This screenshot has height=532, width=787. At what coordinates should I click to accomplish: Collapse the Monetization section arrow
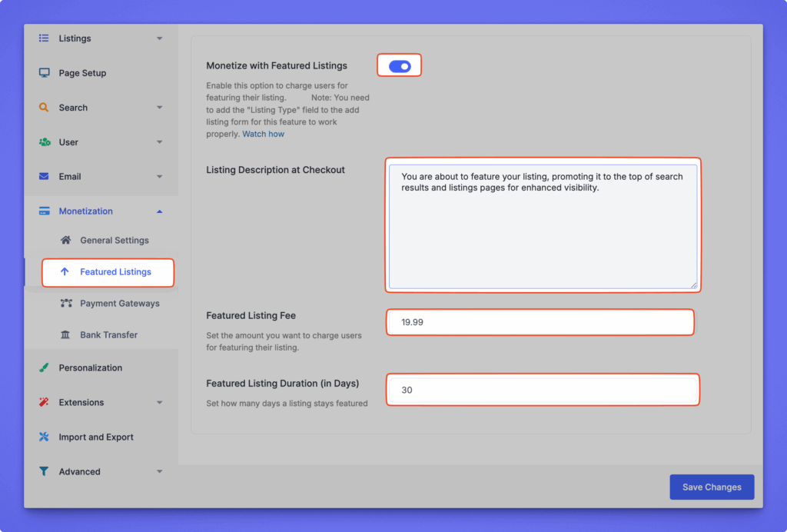159,211
